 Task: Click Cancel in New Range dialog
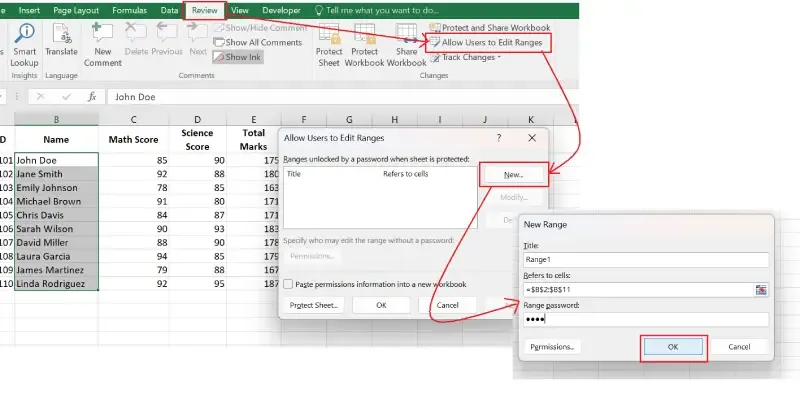(x=739, y=347)
